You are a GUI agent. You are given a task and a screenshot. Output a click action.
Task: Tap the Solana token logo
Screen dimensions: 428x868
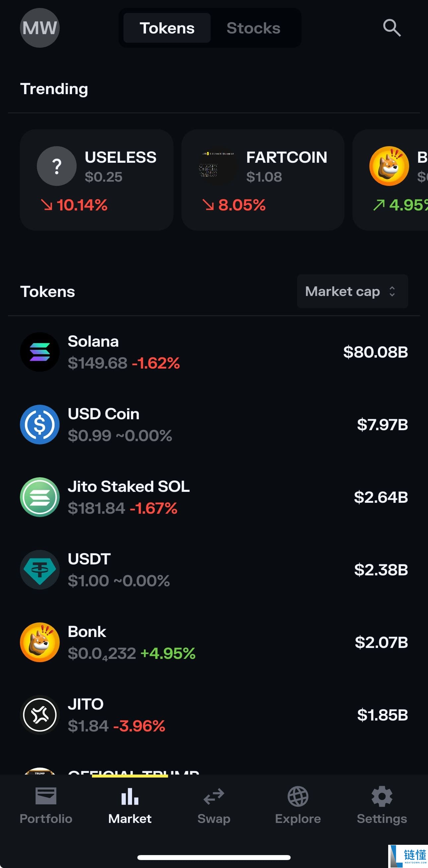pyautogui.click(x=40, y=352)
